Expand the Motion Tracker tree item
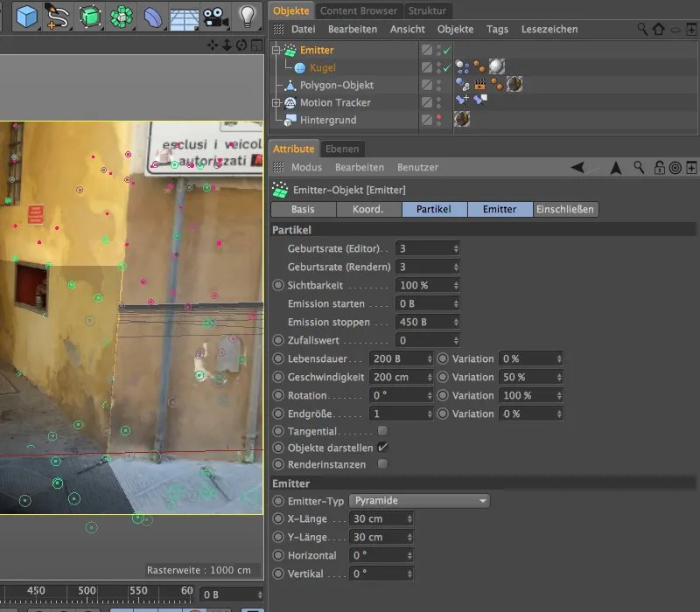This screenshot has width=700, height=612. click(x=276, y=102)
